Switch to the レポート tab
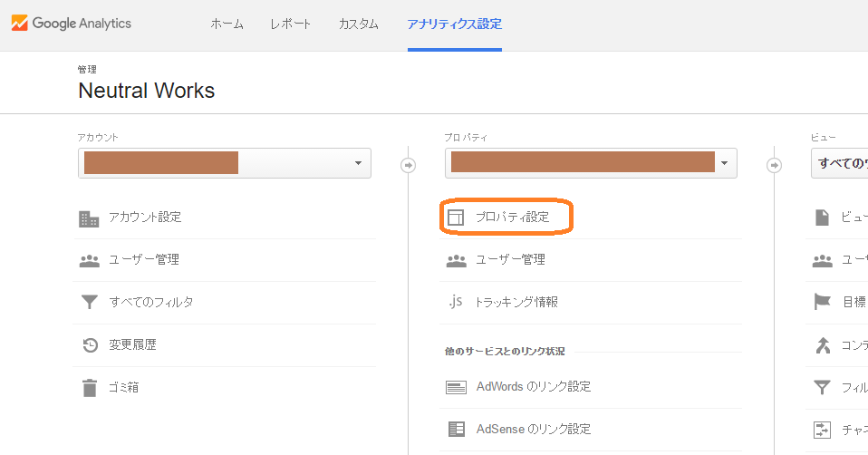This screenshot has height=455, width=868. tap(290, 24)
